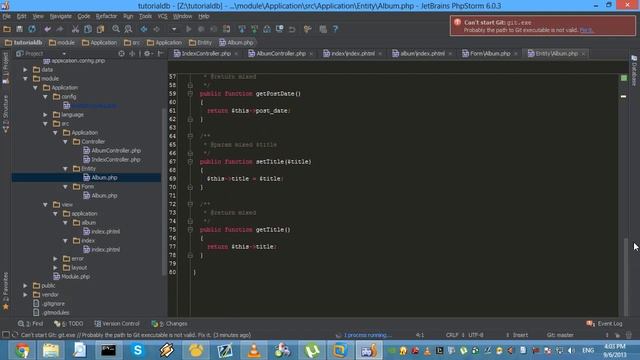This screenshot has width=640, height=360.
Task: Collapse the view folder
Action: [45, 204]
